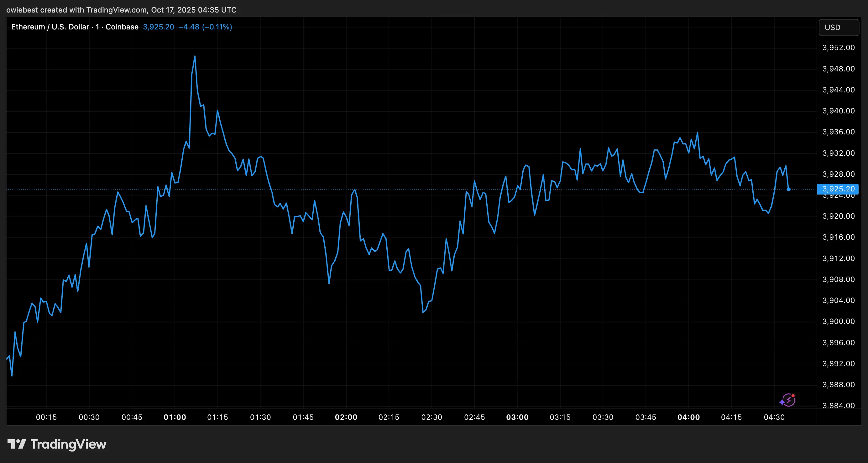868x463 pixels.
Task: Click the TradingView wordmark text
Action: tap(68, 444)
